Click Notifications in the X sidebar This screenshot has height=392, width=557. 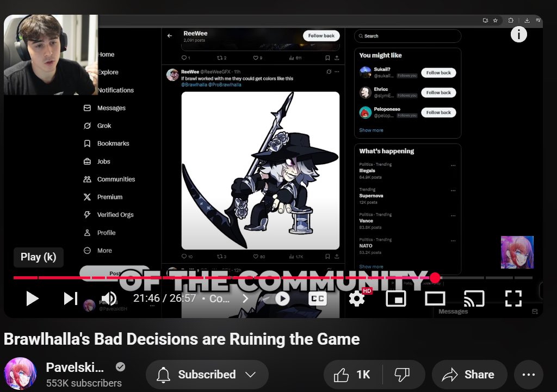coord(116,90)
